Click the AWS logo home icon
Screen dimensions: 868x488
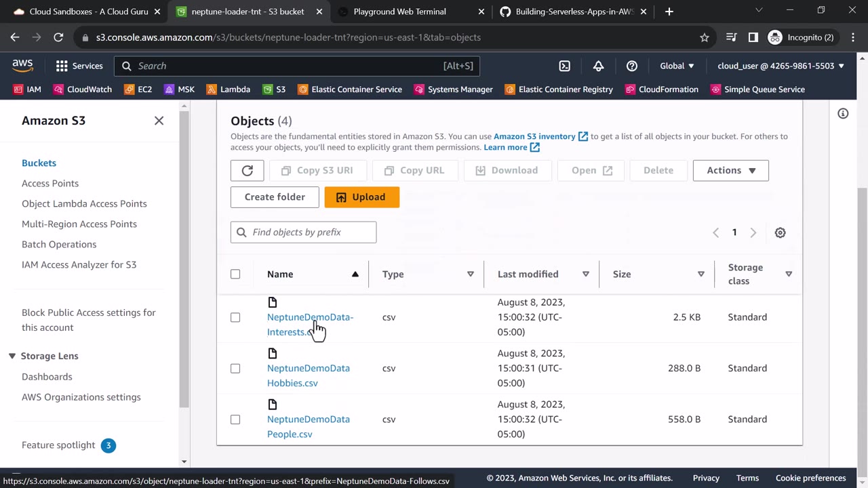click(22, 65)
